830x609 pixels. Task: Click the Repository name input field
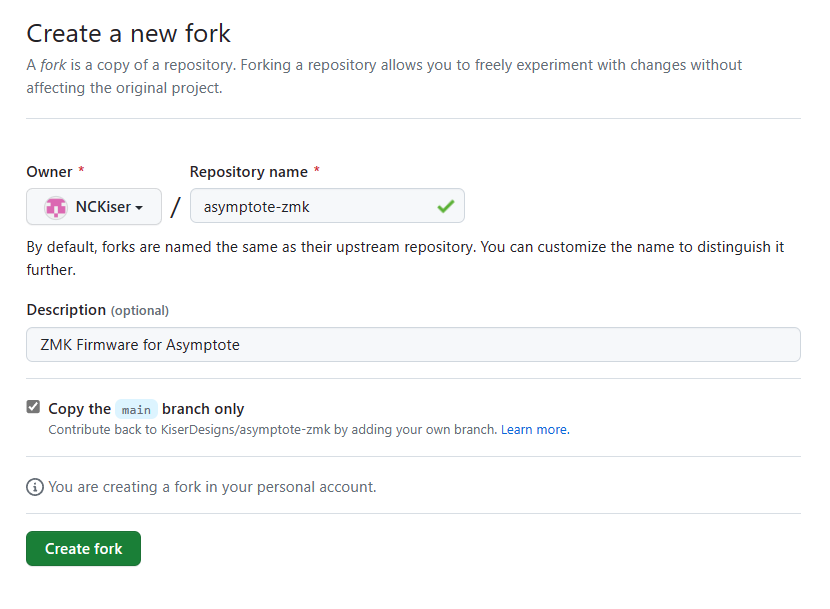tap(327, 206)
